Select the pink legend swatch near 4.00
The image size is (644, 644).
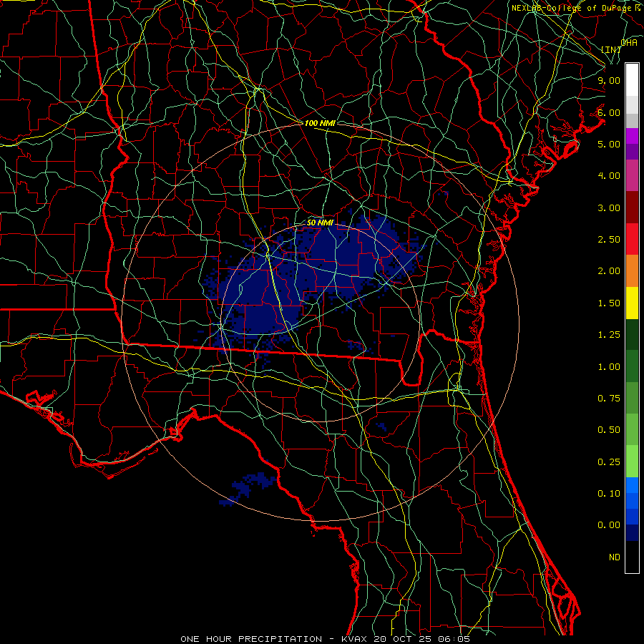click(x=632, y=175)
